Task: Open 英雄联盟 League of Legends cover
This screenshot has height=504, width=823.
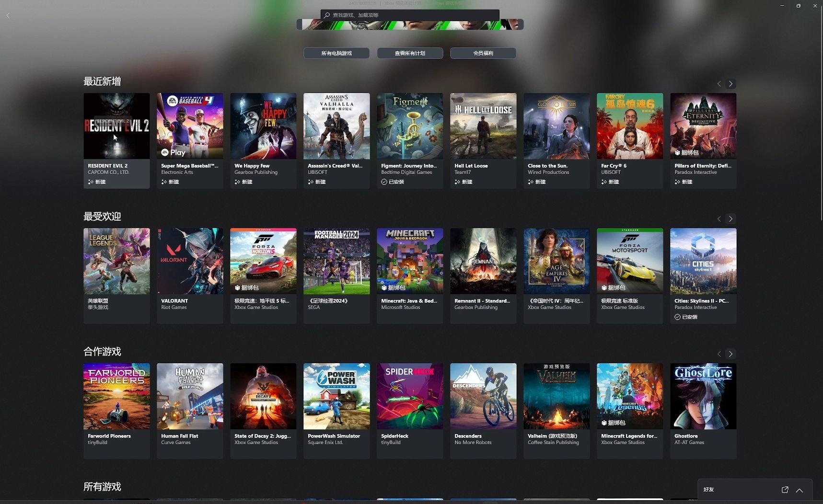Action: tap(116, 261)
